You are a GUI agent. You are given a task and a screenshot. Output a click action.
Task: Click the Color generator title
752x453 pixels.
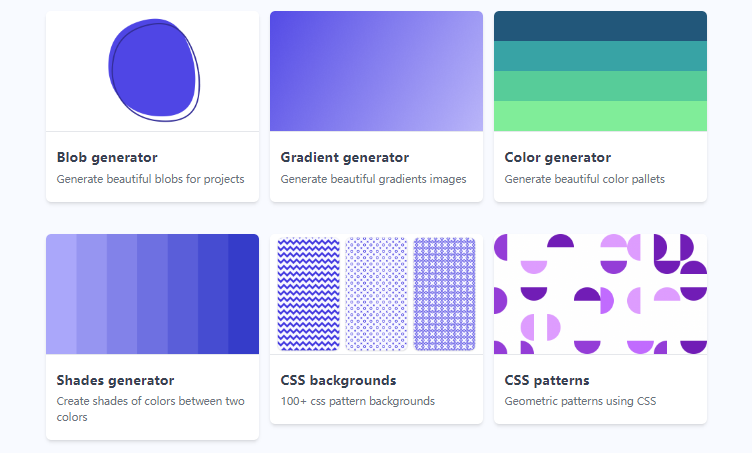tap(557, 157)
